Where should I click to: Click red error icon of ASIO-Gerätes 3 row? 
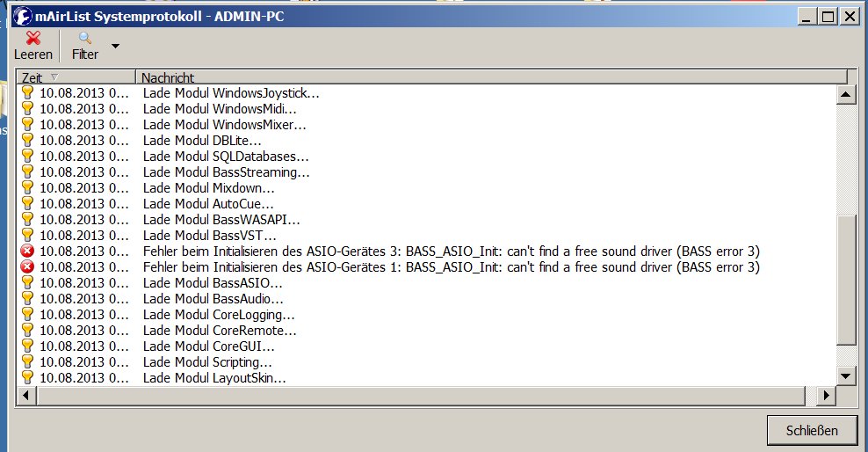(27, 251)
